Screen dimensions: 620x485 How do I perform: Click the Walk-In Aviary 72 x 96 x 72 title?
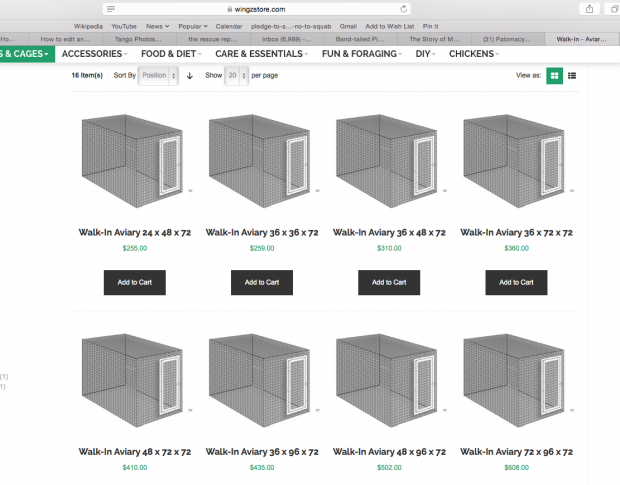tap(516, 452)
